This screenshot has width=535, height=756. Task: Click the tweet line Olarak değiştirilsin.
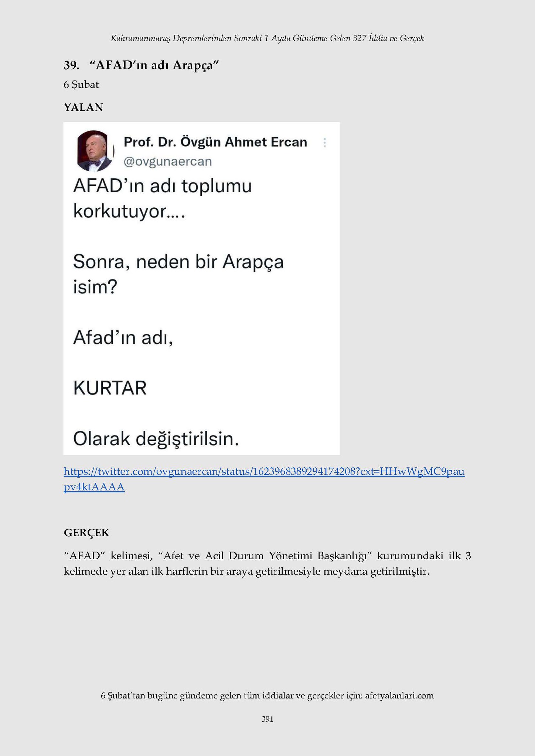pyautogui.click(x=156, y=439)
